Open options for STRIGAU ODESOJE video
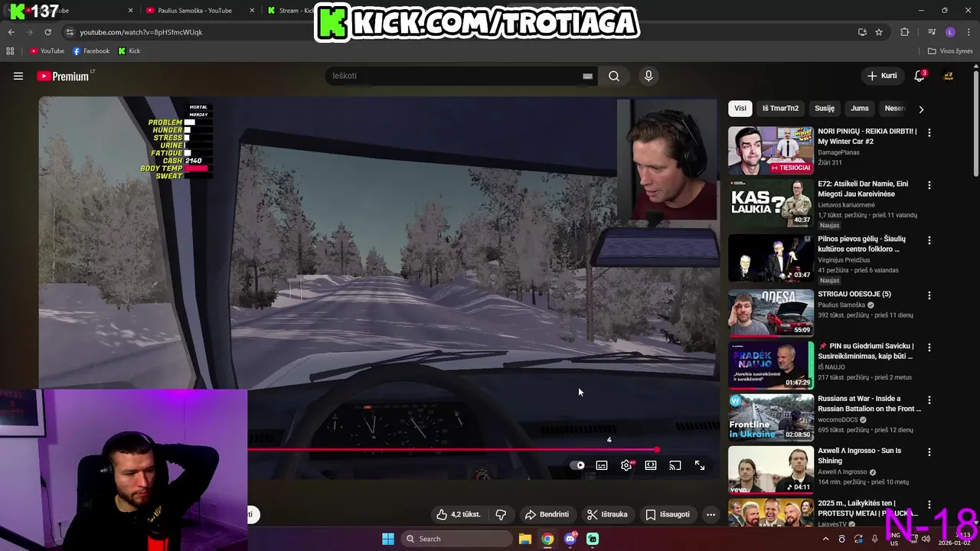 tap(929, 295)
